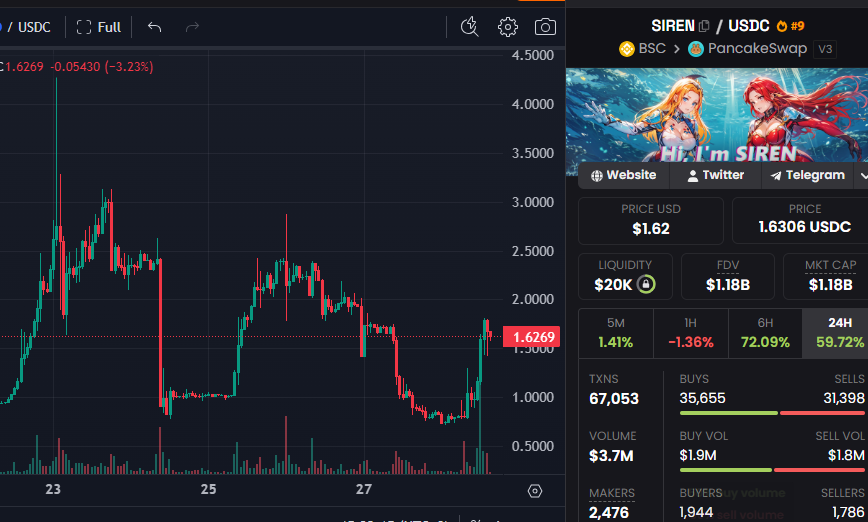Take a chart snapshot with camera icon

(x=545, y=27)
